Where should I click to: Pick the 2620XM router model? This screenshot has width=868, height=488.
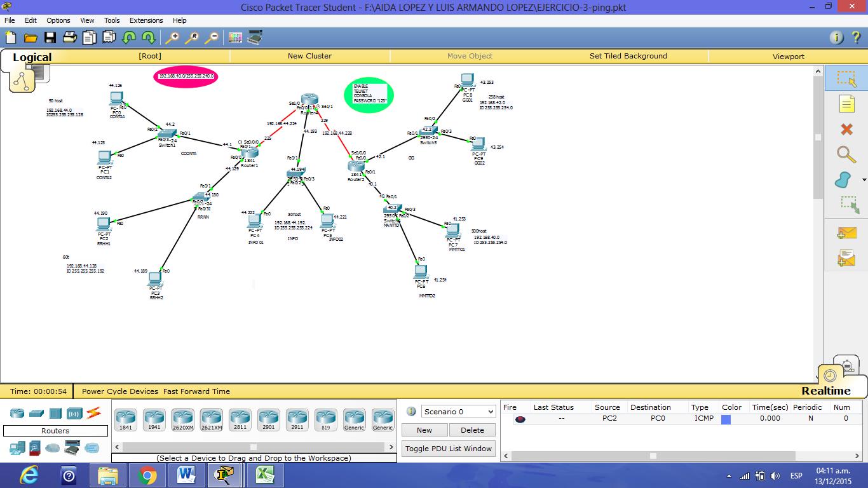click(182, 418)
